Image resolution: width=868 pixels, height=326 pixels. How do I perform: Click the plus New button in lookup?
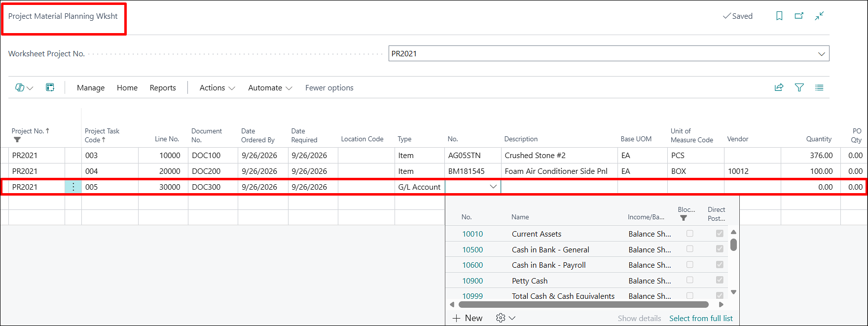point(468,318)
